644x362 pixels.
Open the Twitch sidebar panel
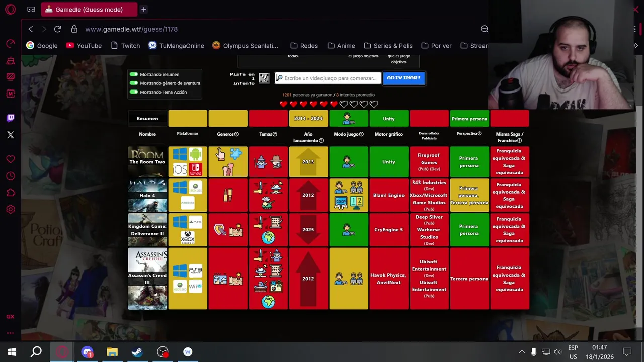pos(10,118)
